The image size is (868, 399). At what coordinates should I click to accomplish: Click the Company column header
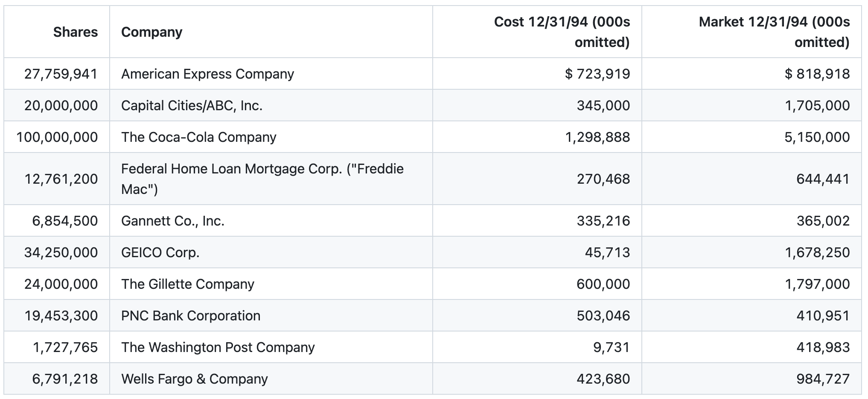click(151, 32)
